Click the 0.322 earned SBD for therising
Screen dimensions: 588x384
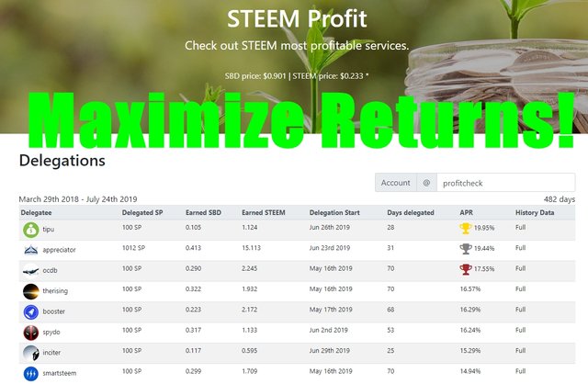click(x=194, y=289)
